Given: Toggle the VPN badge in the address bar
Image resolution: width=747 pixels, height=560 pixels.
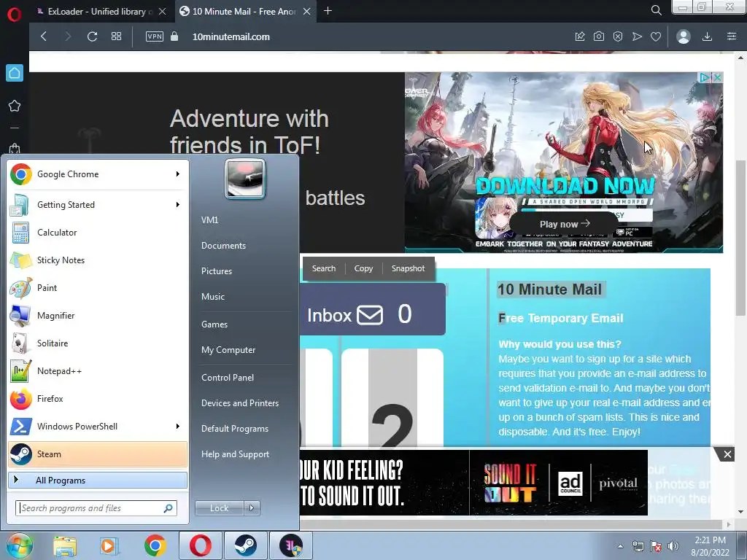Looking at the screenshot, I should point(155,36).
